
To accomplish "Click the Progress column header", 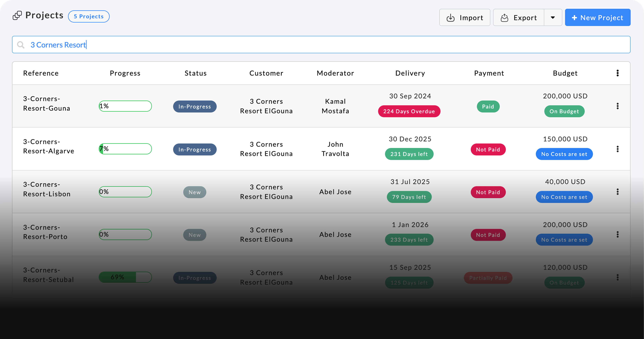I will 125,73.
